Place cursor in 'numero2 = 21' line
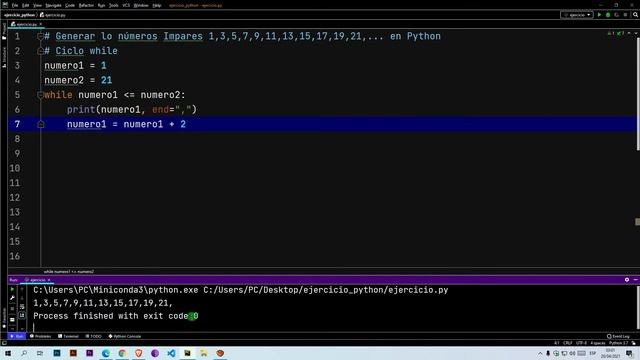Screen dimensions: 640x360 click(x=78, y=80)
